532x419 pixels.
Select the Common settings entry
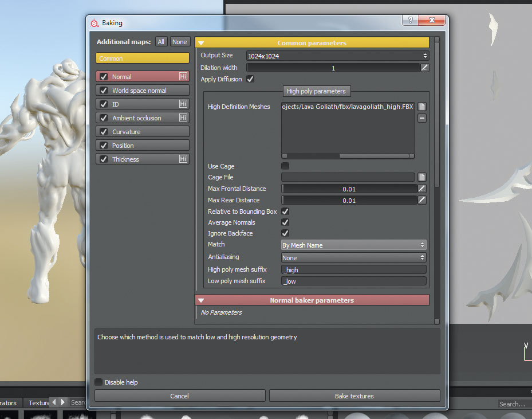coord(143,58)
